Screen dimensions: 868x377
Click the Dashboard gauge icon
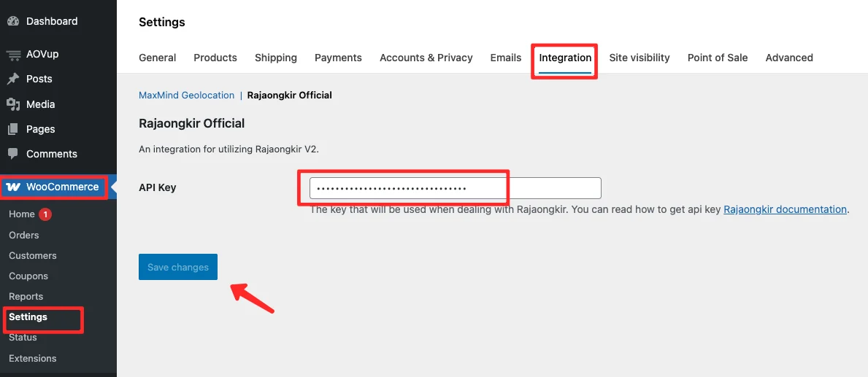13,22
